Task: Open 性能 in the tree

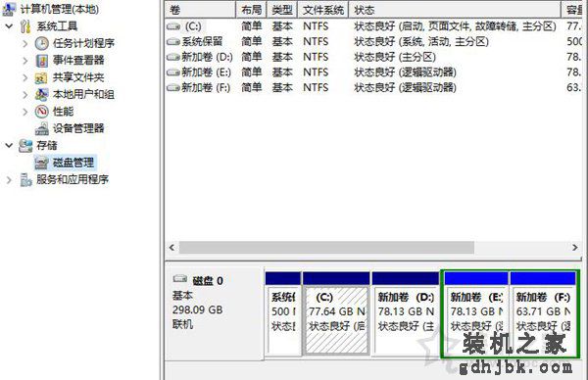Action: (63, 112)
